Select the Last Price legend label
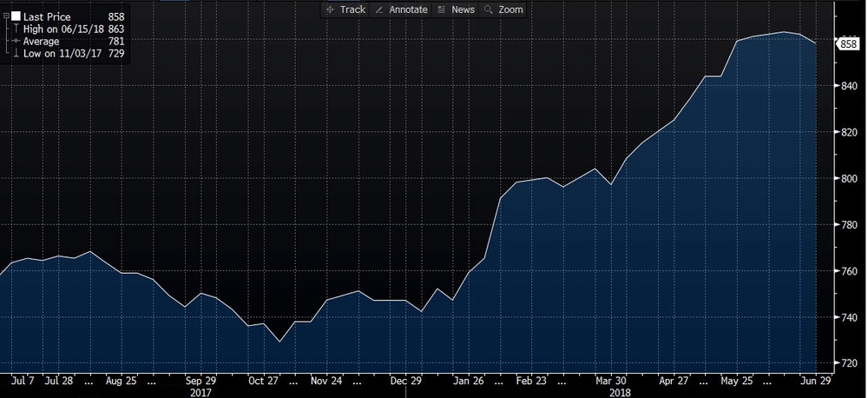The width and height of the screenshot is (868, 398). (47, 17)
